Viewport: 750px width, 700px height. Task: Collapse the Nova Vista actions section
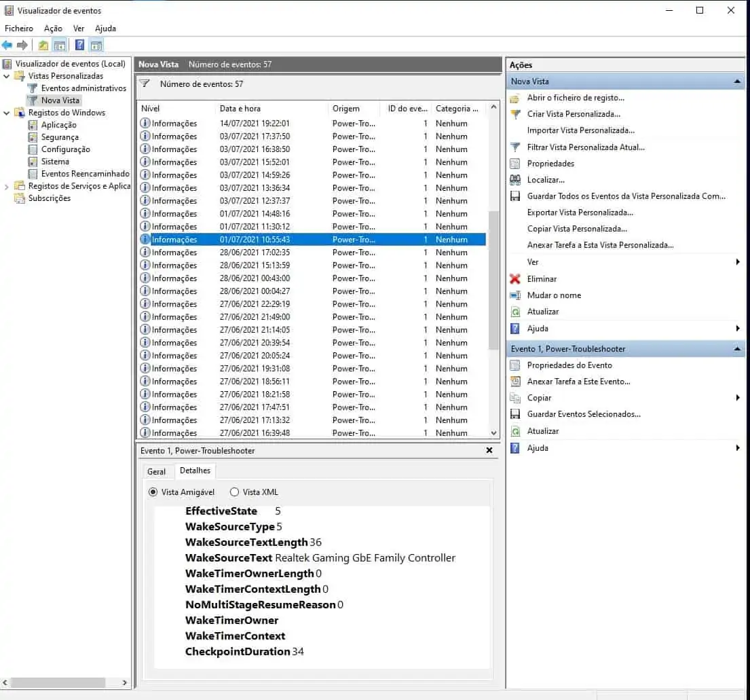point(737,81)
